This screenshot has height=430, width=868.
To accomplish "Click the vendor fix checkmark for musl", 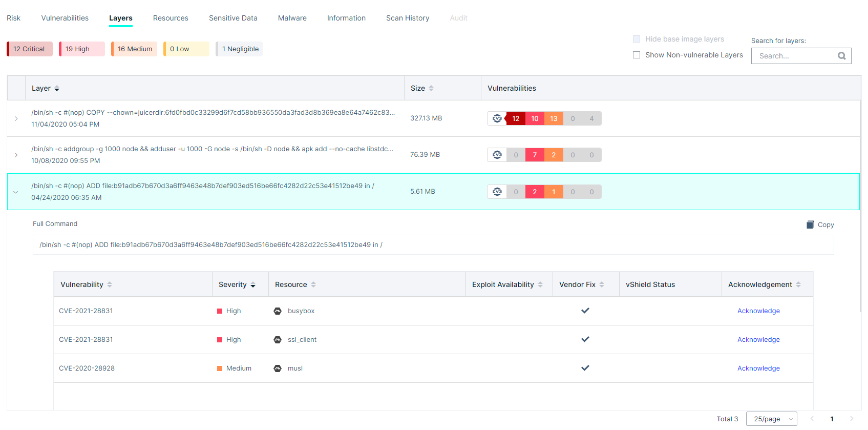I will click(x=585, y=368).
